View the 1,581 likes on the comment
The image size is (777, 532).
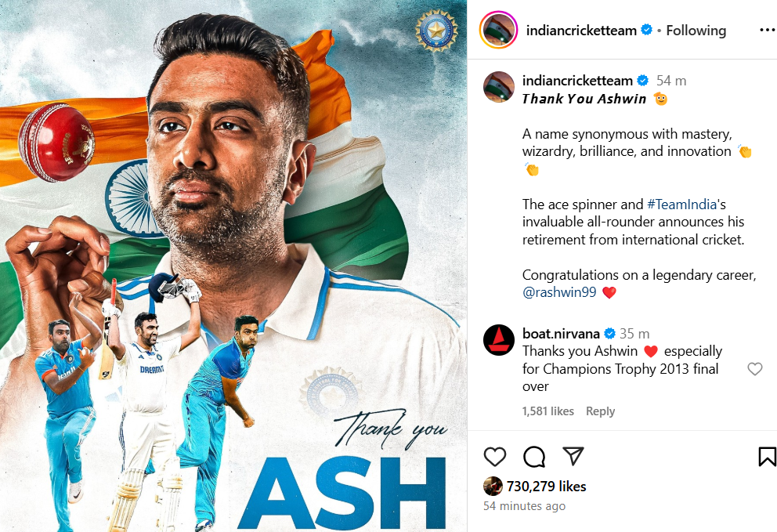click(x=548, y=411)
